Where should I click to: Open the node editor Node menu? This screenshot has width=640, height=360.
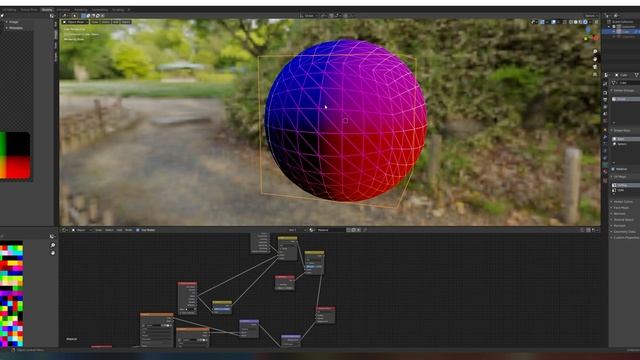(129, 230)
